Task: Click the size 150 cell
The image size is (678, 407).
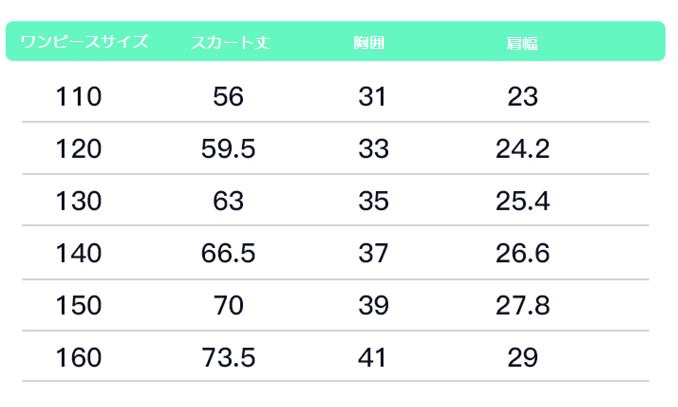Action: 79,305
